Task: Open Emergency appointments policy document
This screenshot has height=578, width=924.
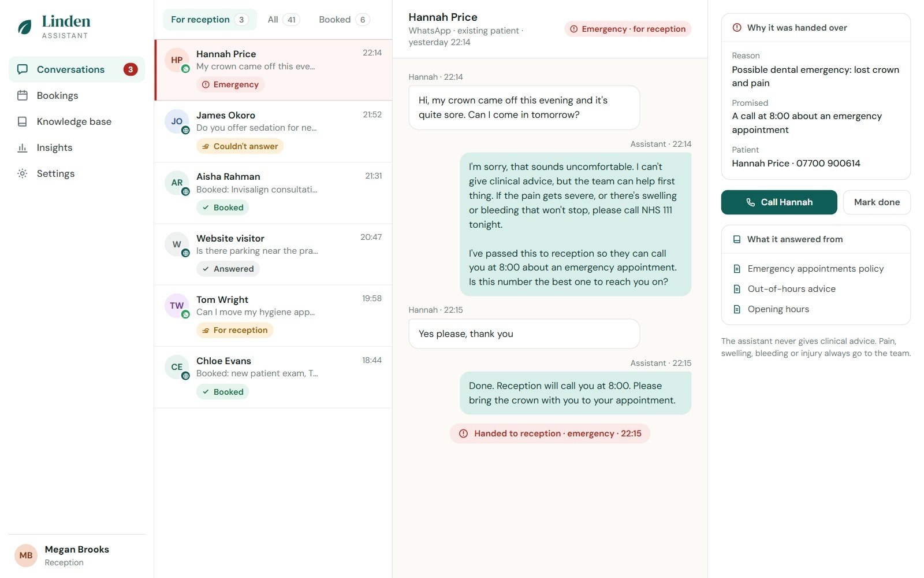Action: coord(815,269)
